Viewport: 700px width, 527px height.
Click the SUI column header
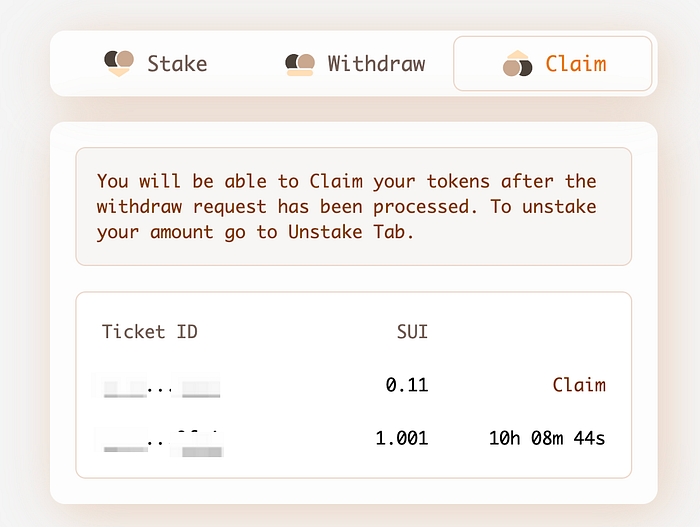point(412,332)
